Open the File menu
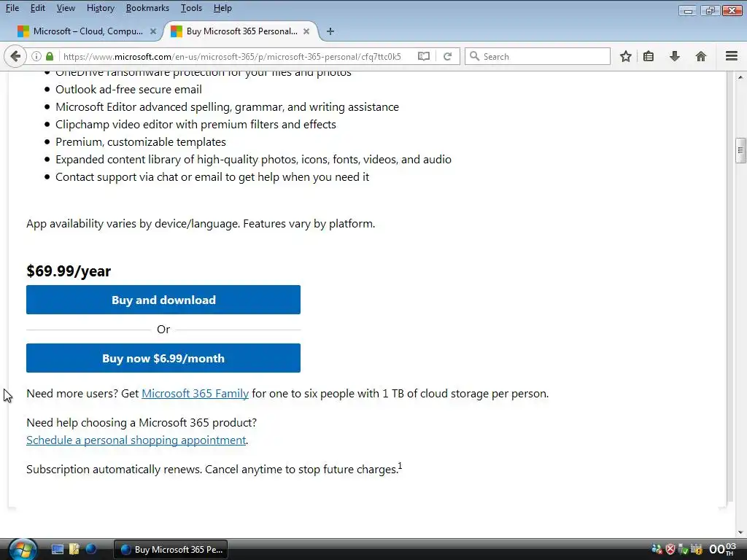 click(12, 8)
